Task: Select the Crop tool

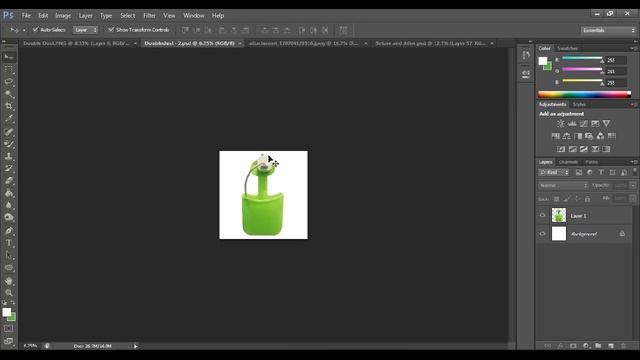Action: (9, 106)
